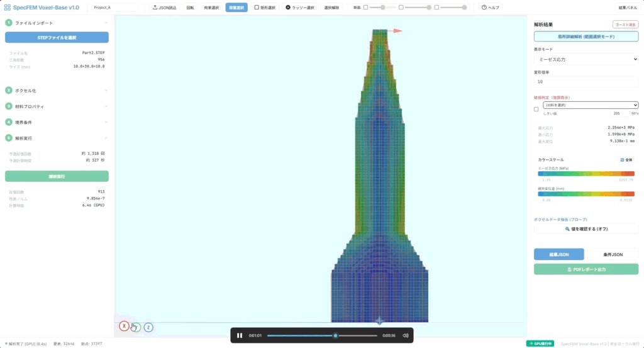
Task: Select the ラッソー選択 lasso tool
Action: (x=300, y=8)
